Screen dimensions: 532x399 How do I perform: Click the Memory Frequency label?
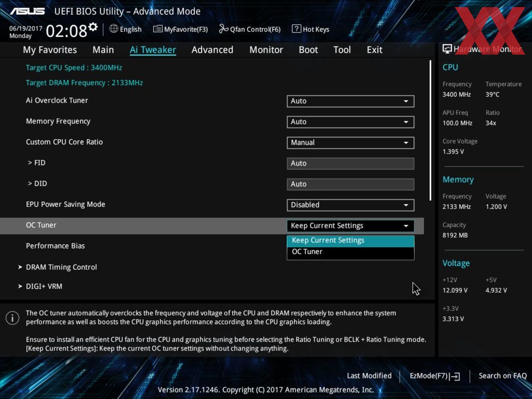click(x=58, y=121)
